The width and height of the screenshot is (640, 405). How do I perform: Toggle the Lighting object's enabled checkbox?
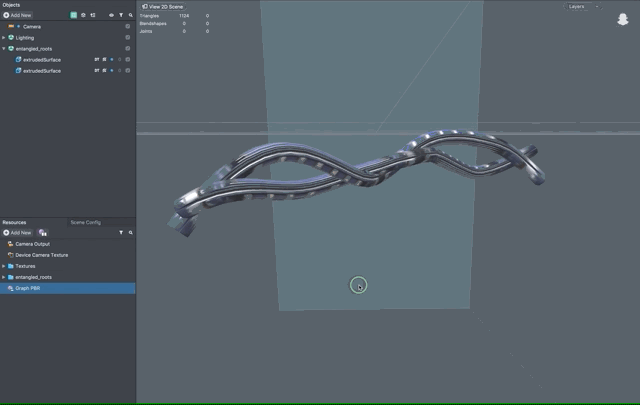click(128, 37)
